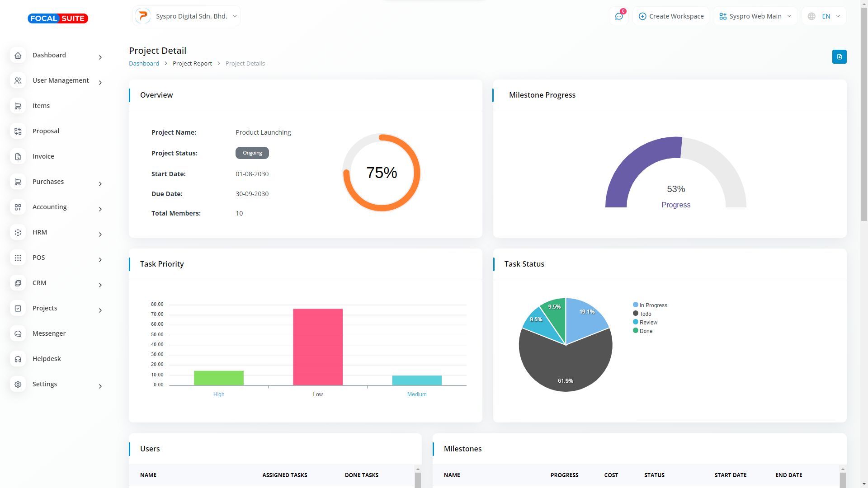Go to the Dashboard breadcrumb link
This screenshot has width=868, height=488.
pos(144,63)
